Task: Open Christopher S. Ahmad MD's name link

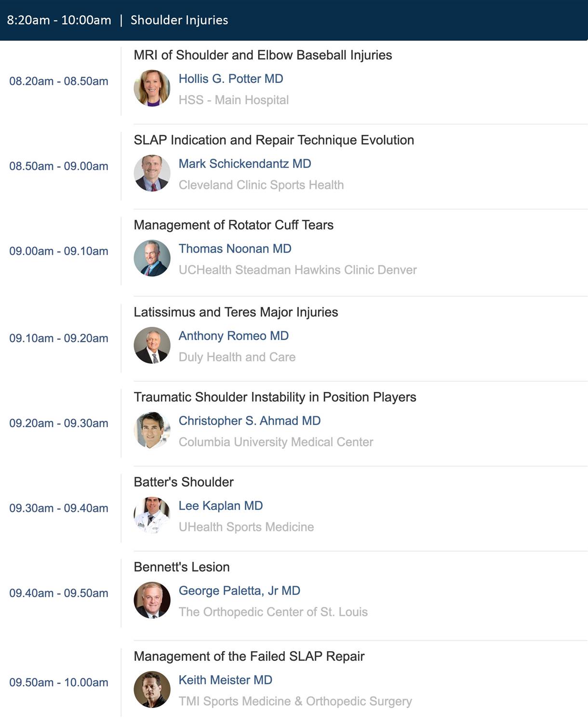Action: click(250, 420)
